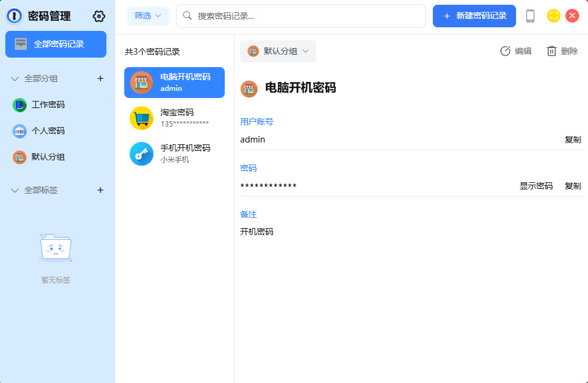Open settings via the gear icon
Screen dimensions: 588x383
tap(99, 17)
